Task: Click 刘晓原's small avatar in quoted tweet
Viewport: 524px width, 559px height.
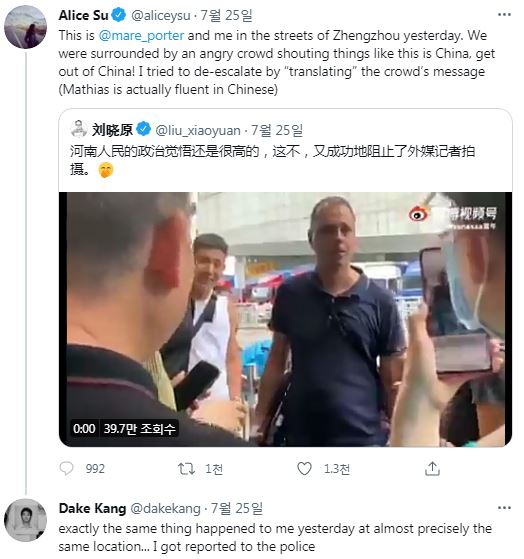Action: (78, 129)
